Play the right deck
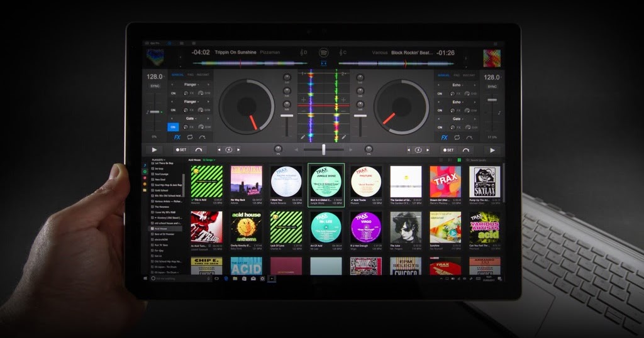The height and width of the screenshot is (338, 644). point(492,150)
